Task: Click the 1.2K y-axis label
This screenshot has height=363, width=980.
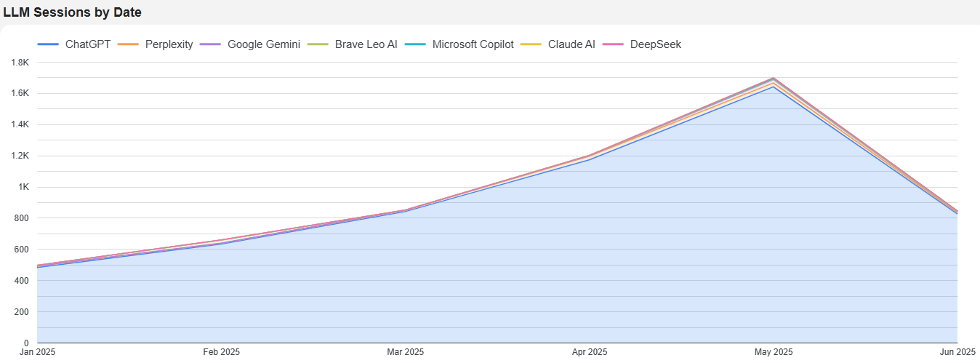Action: 20,156
